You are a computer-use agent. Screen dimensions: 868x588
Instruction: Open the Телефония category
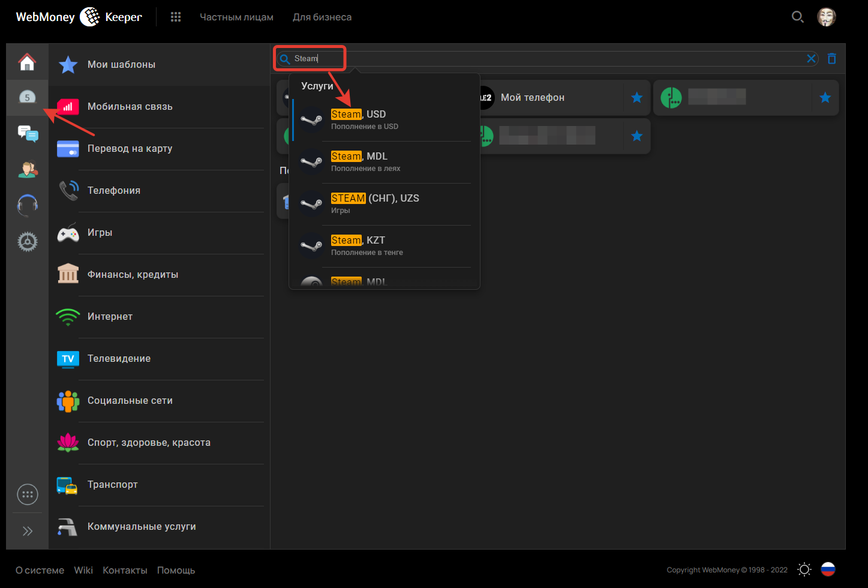coord(159,191)
